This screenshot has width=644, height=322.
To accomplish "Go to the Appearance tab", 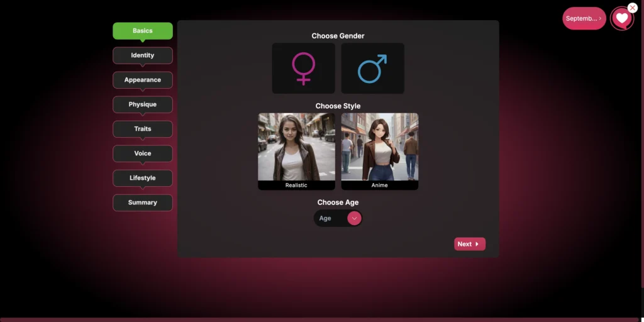I will pos(143,80).
